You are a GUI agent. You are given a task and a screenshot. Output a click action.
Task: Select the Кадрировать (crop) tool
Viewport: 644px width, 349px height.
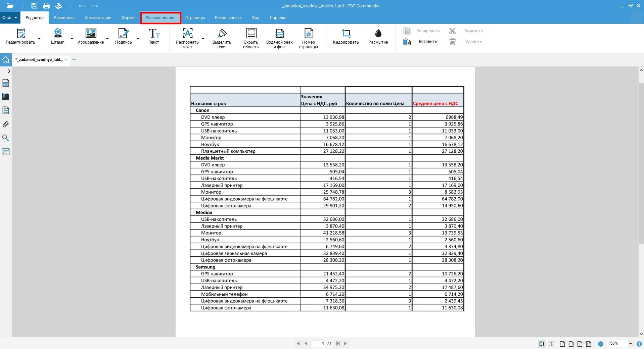346,34
